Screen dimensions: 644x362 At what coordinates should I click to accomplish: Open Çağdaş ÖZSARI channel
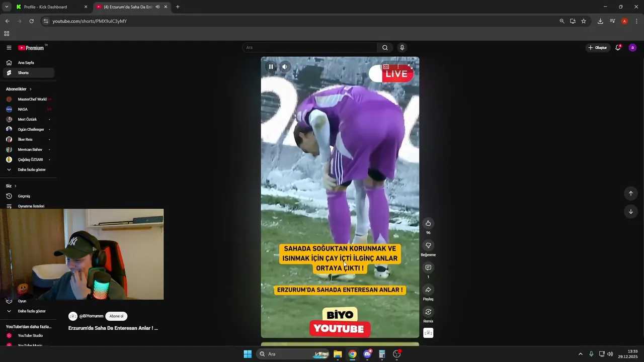click(x=28, y=159)
